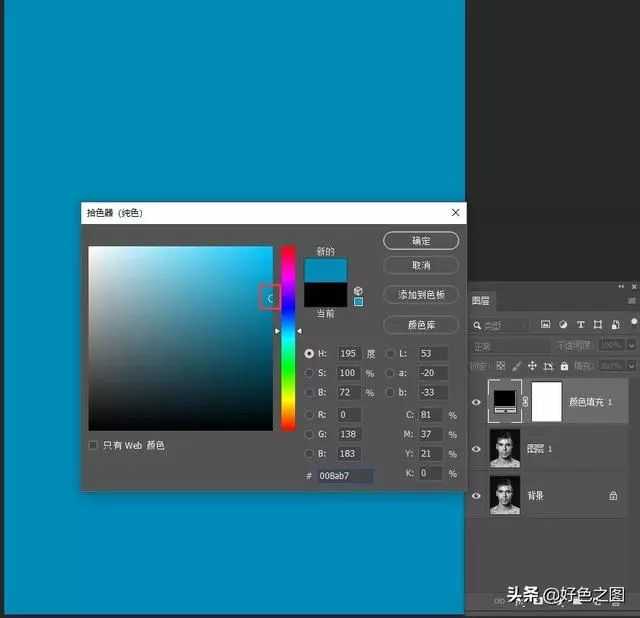Click the adjustment layer filter icon
640x618 pixels.
[562, 325]
